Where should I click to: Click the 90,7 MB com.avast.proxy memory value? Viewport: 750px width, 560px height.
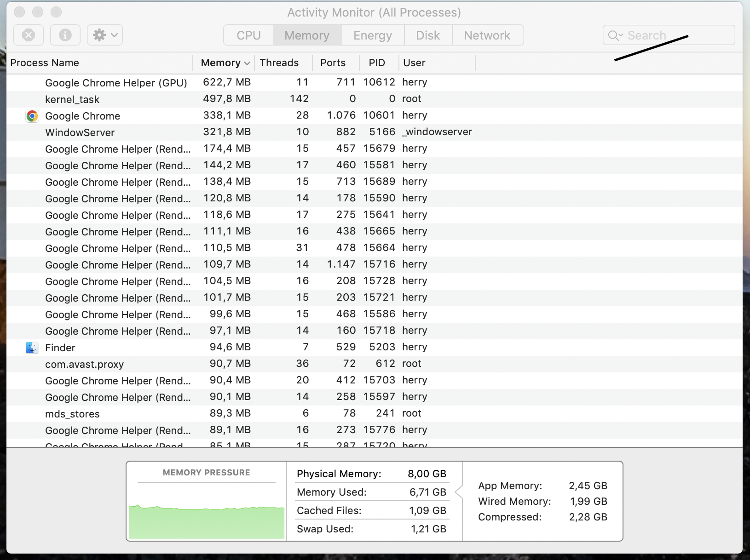[x=230, y=364]
